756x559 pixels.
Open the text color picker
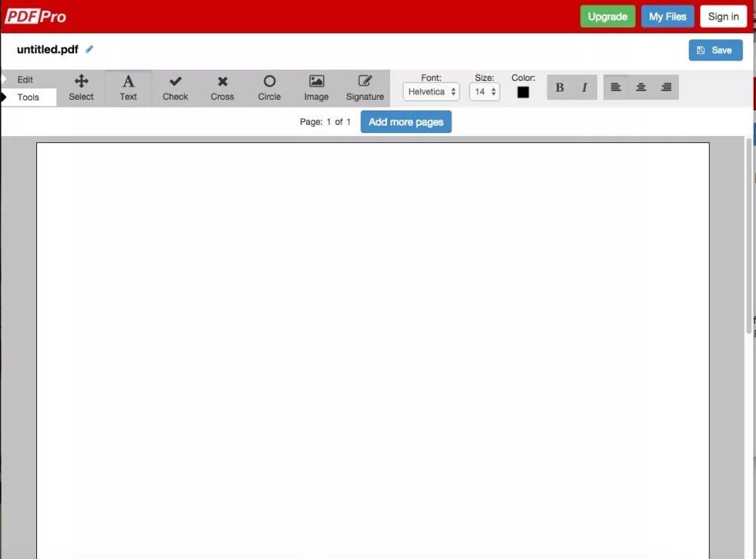click(x=523, y=91)
